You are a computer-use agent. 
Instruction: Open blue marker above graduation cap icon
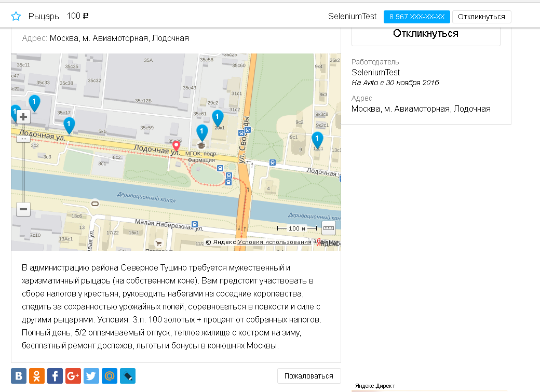pos(202,132)
